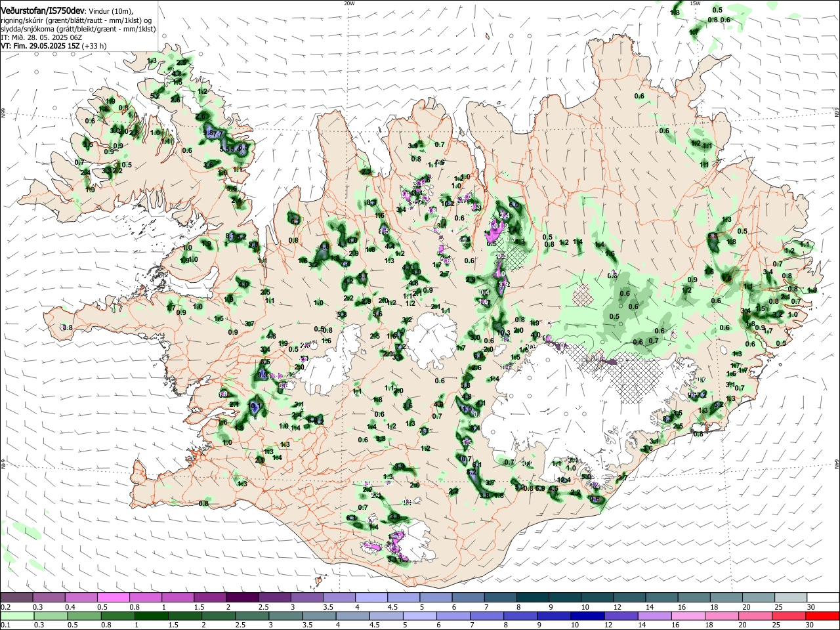Click the 'Vindur (10m),' text in the header
The width and height of the screenshot is (840, 630).
click(x=111, y=11)
